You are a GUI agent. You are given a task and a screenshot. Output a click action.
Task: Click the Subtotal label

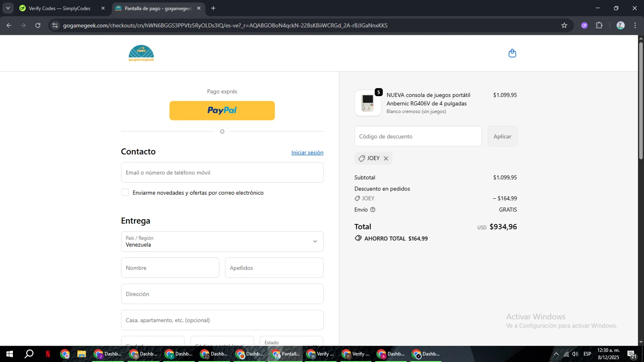point(365,178)
